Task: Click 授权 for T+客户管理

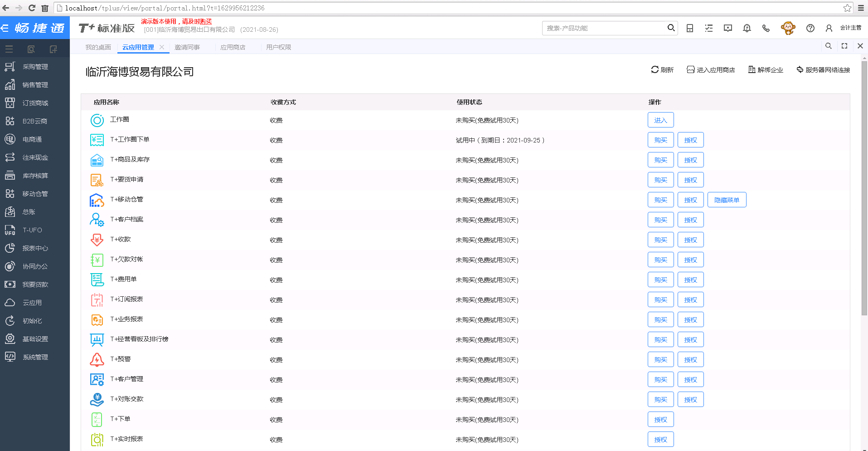Action: (x=691, y=380)
